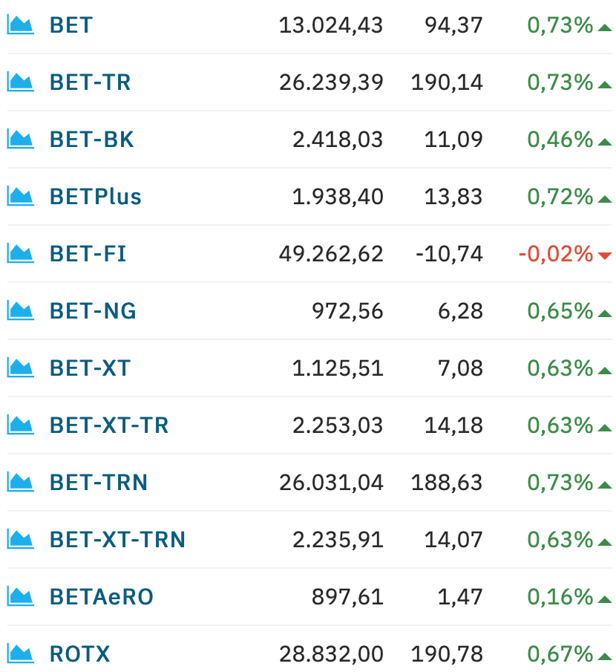The image size is (616, 672).
Task: Open the BET-TRN graph icon
Action: click(20, 482)
